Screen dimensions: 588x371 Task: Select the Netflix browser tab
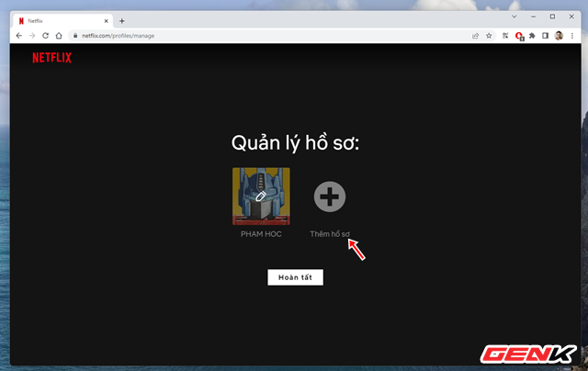coord(62,21)
